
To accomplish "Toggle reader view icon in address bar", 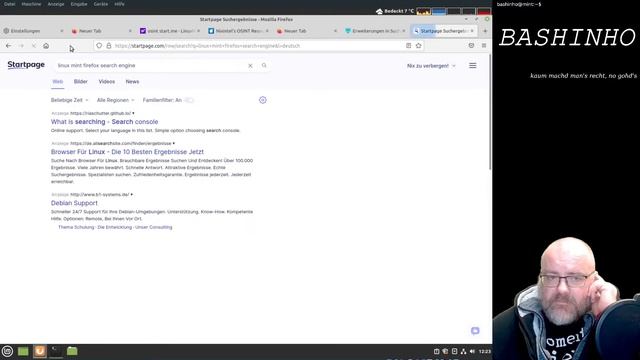I will tap(409, 46).
